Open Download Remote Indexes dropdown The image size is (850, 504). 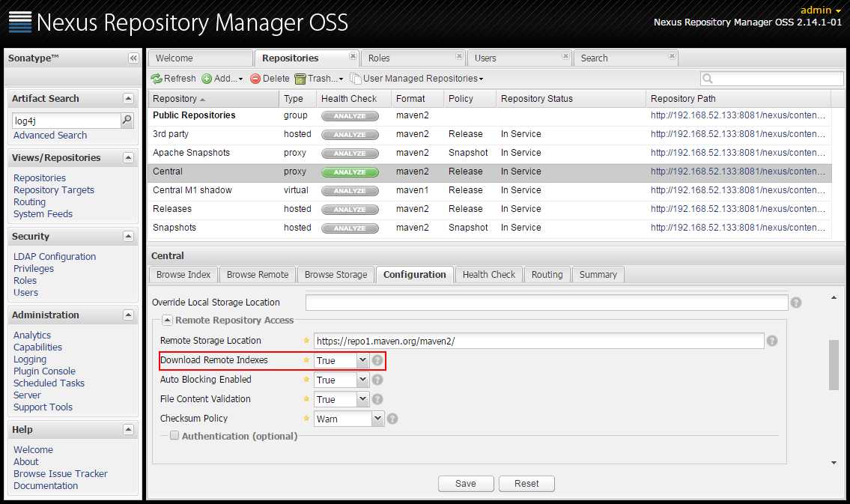pos(362,360)
